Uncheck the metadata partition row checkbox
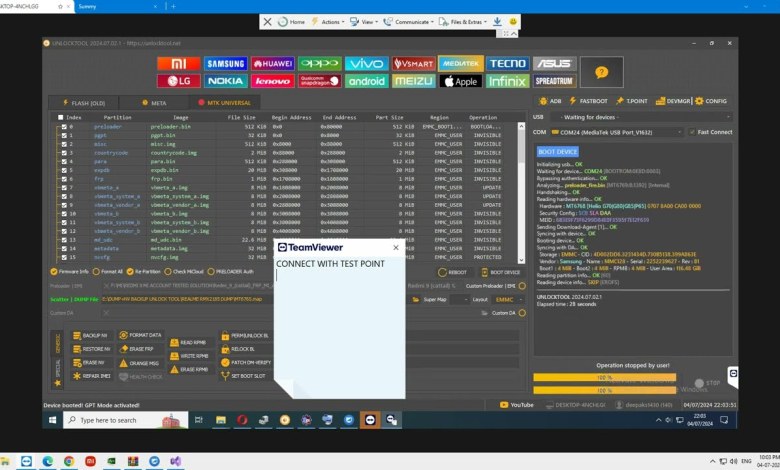Viewport: 780px width, 470px height. tap(64, 249)
